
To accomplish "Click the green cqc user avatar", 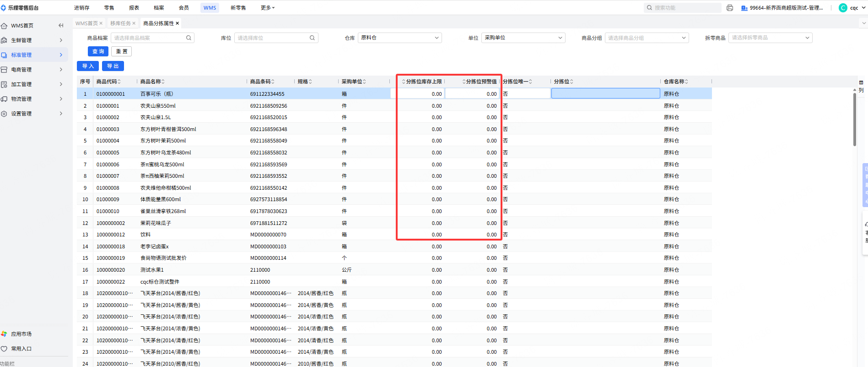I will [x=843, y=8].
